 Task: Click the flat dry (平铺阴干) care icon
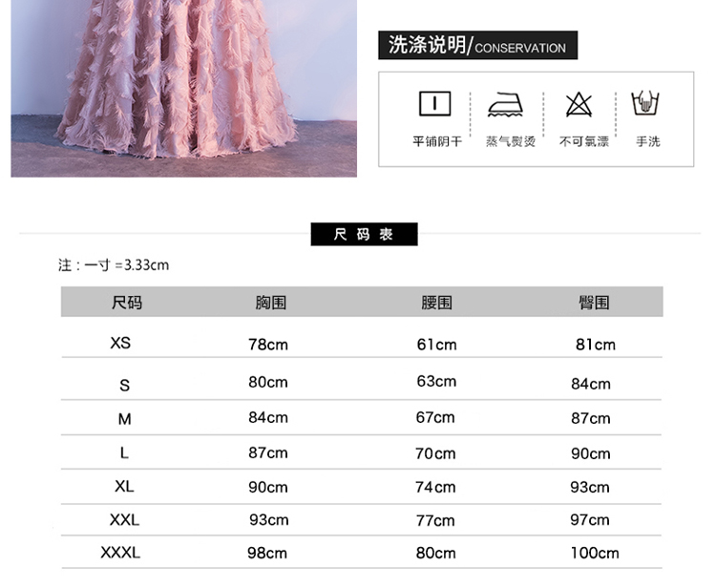pos(434,104)
